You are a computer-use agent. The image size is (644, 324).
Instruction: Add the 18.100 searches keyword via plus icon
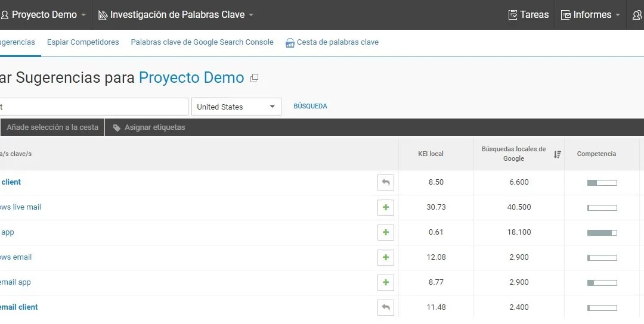pyautogui.click(x=386, y=232)
